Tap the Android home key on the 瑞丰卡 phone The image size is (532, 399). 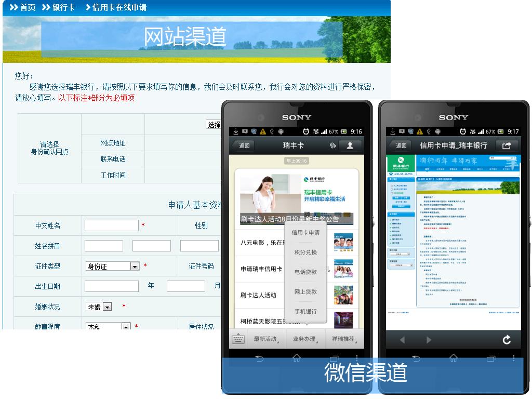(x=297, y=357)
